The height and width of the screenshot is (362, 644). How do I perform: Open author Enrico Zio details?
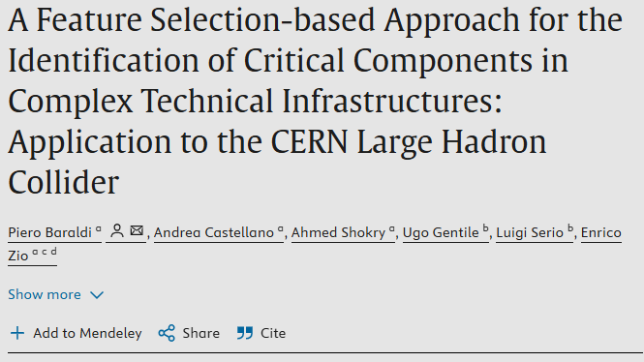pyautogui.click(x=600, y=232)
